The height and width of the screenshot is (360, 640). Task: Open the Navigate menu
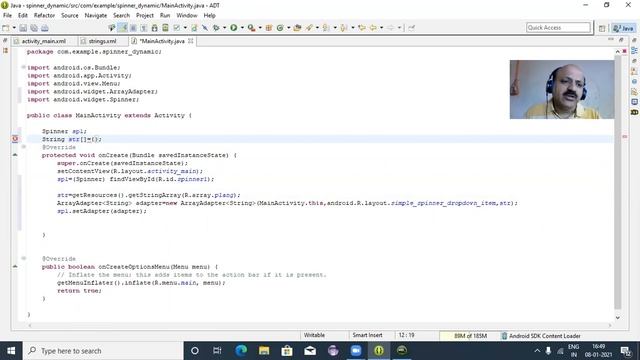(x=96, y=16)
